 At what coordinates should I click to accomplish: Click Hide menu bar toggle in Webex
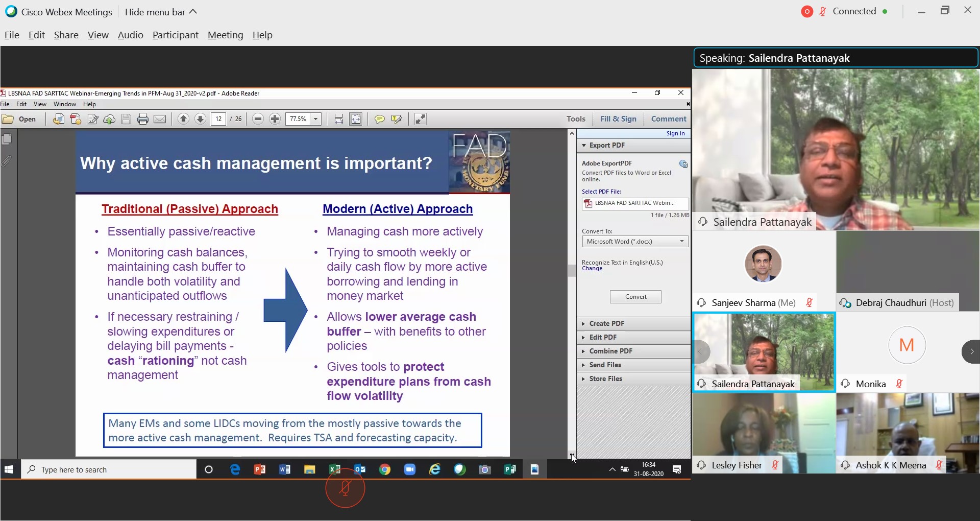coord(160,12)
